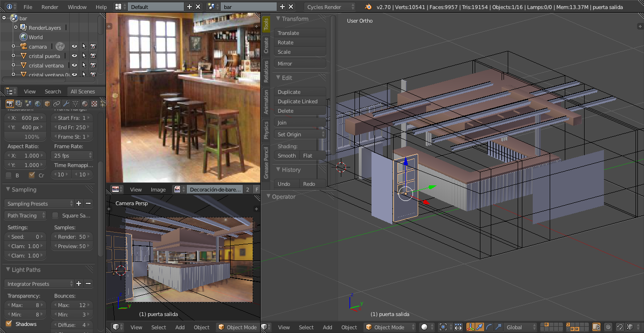Switch to the Create tab in tool shelf

point(266,46)
